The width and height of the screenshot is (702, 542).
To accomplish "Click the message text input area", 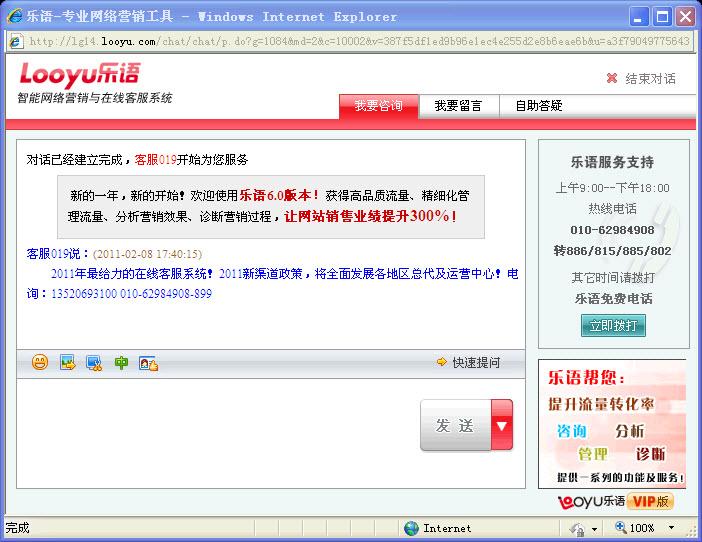I will click(x=218, y=433).
